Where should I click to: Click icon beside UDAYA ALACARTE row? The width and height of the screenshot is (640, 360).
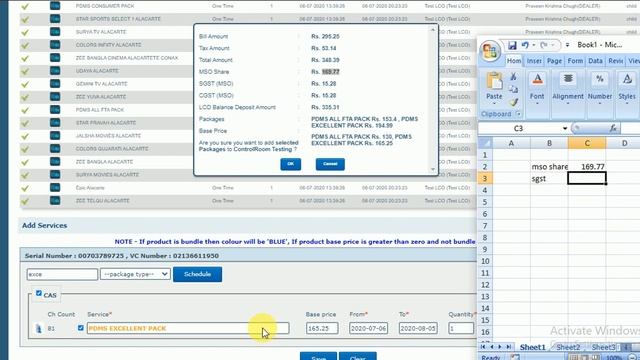[x=55, y=71]
